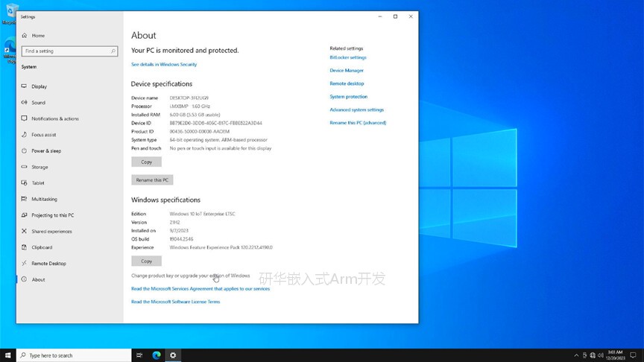Go to Notifications & actions
This screenshot has width=644, height=362.
[x=55, y=118]
